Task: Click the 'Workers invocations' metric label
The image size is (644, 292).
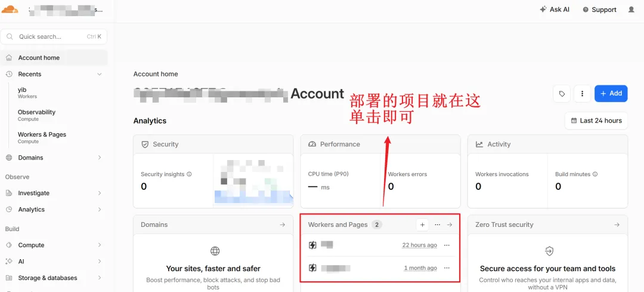Action: [x=502, y=174]
